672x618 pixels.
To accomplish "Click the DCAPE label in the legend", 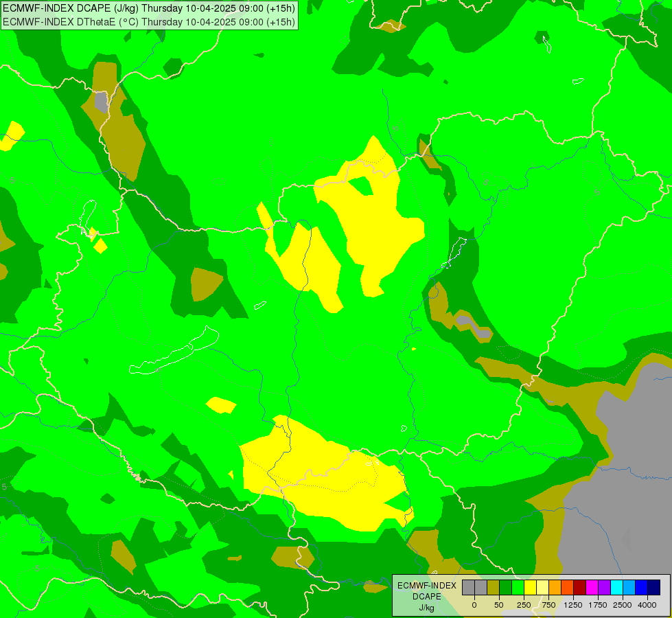I will point(427,597).
